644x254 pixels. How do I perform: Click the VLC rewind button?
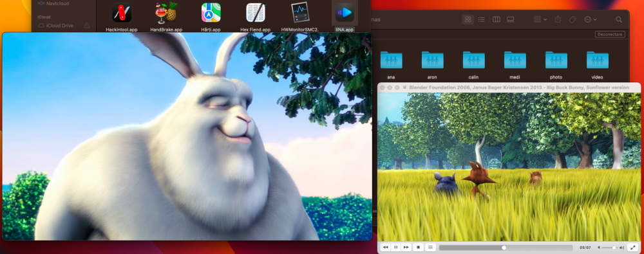tap(386, 248)
